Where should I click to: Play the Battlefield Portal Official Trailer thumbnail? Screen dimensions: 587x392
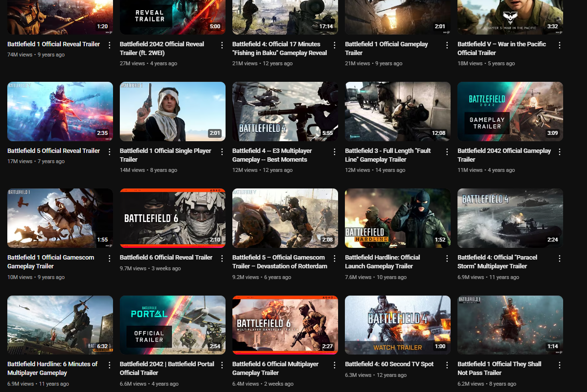pyautogui.click(x=172, y=325)
